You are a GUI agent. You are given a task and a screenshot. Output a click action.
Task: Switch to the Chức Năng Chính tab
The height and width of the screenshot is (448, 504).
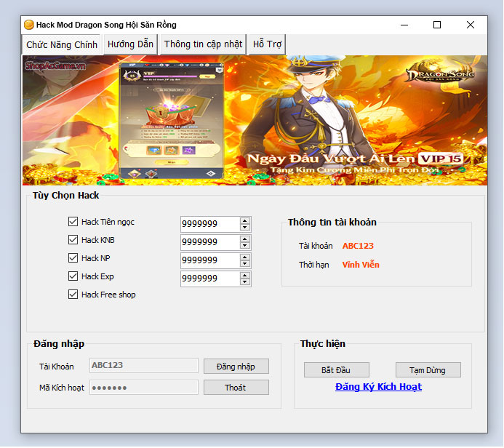(62, 44)
